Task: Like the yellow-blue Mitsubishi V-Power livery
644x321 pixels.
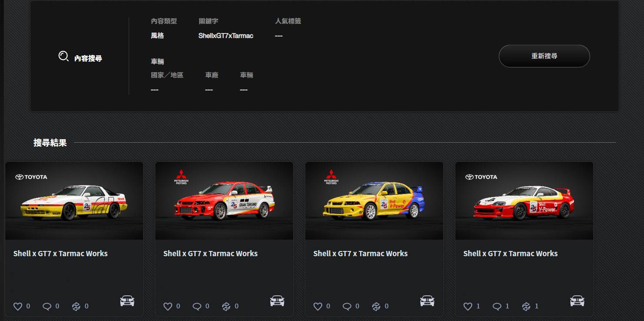Action: (318, 306)
